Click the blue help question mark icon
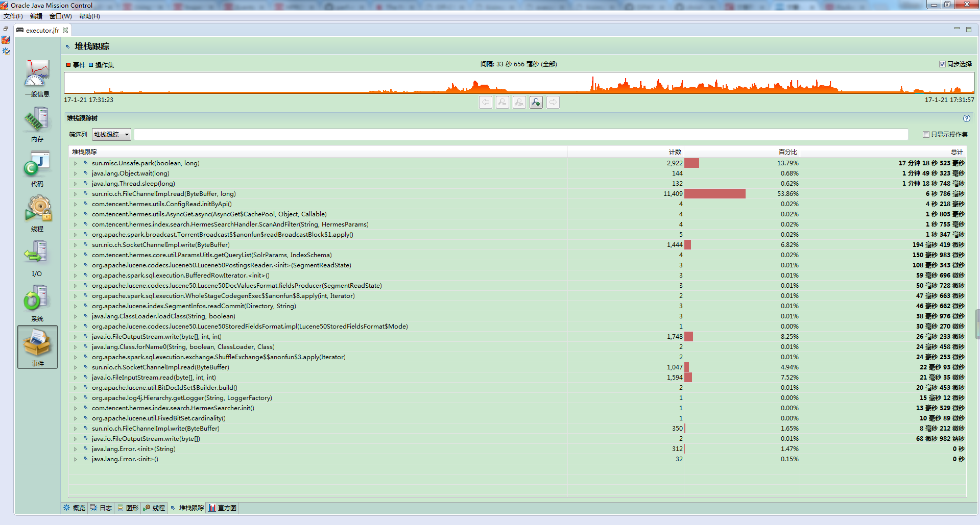This screenshot has width=980, height=525. [x=966, y=118]
